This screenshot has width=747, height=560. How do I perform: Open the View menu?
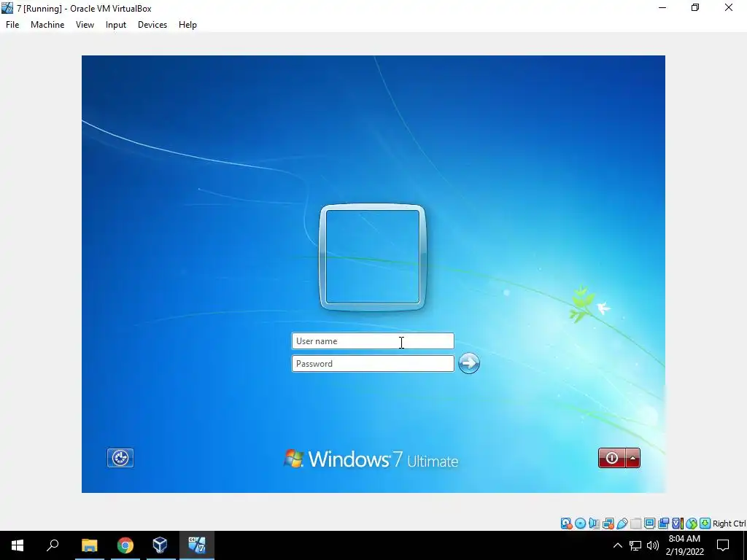[85, 25]
